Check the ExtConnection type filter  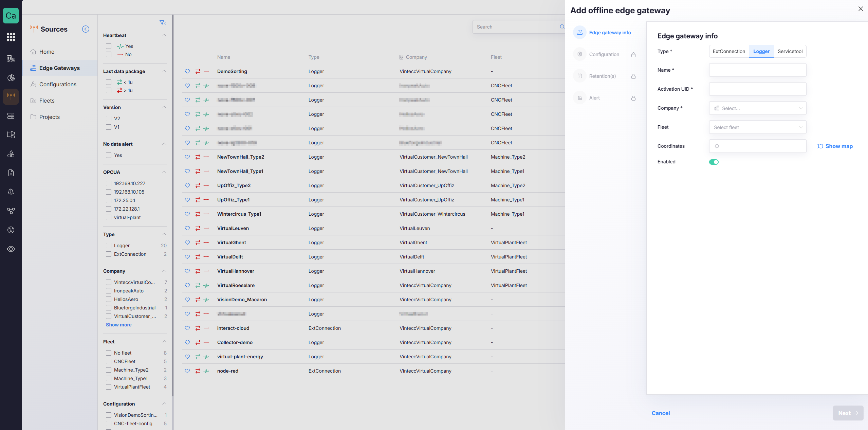pyautogui.click(x=109, y=254)
